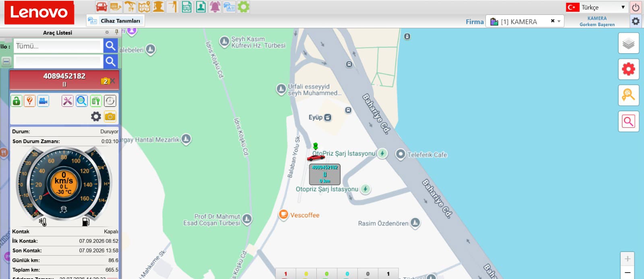
Task: Select the red status counter tab 1
Action: (286, 274)
